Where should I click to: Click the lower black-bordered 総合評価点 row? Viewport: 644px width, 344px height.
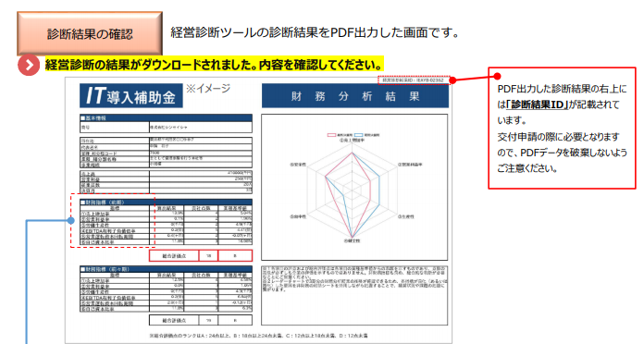click(x=201, y=320)
